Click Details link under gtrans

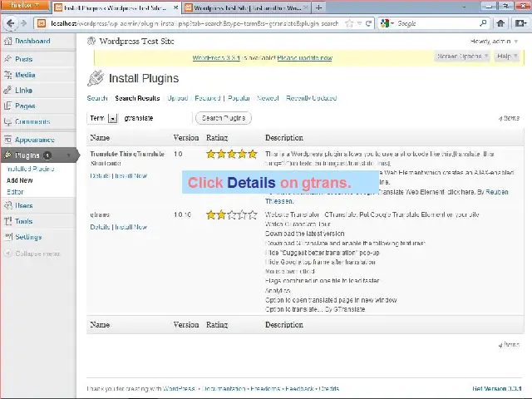[100, 227]
